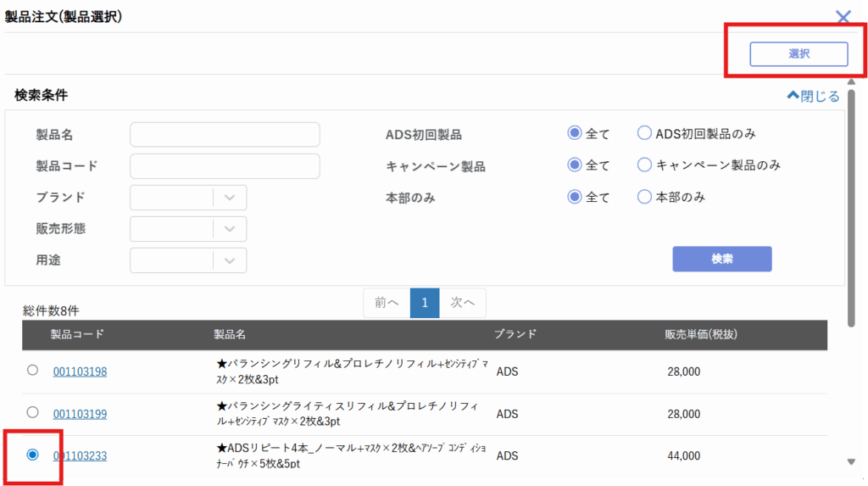Select キャンペーン製品のみ radio option

tap(644, 165)
